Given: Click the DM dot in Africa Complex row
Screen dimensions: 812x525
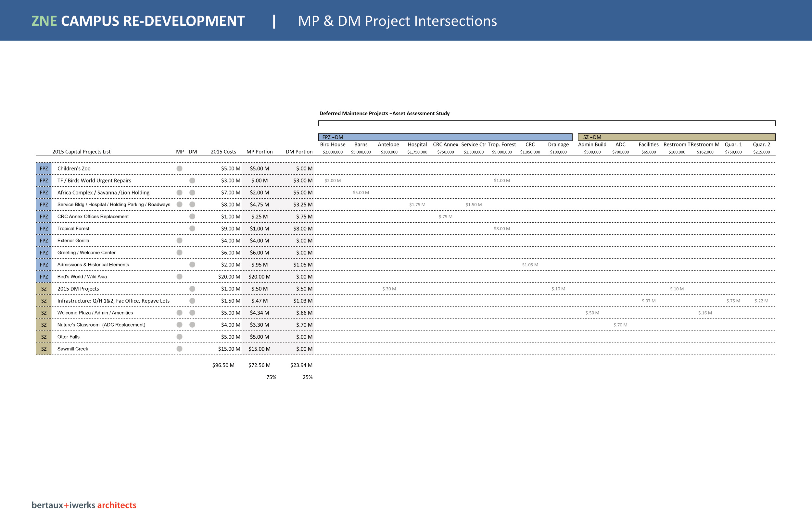Looking at the screenshot, I should (192, 193).
